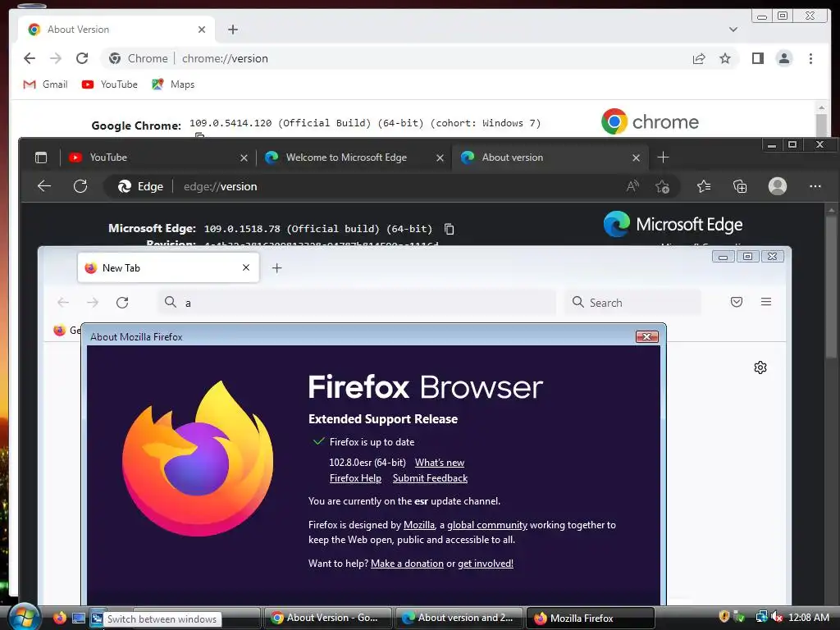Close Chrome's About Version tab

pyautogui.click(x=202, y=30)
